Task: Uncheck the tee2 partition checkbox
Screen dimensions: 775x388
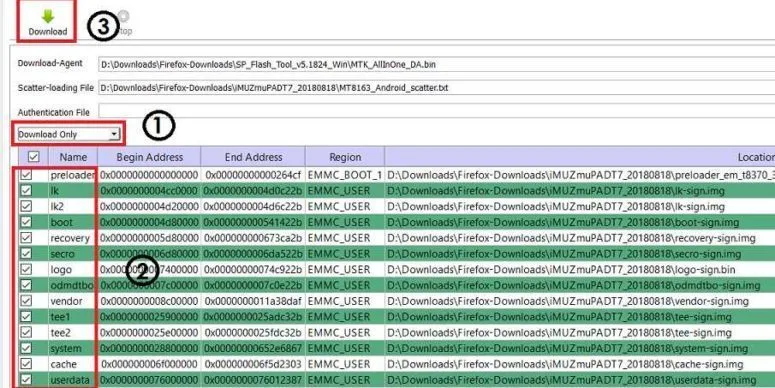Action: coord(26,332)
